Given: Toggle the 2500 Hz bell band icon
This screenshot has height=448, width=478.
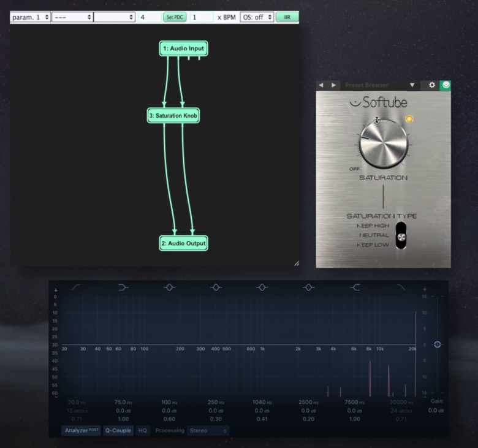Looking at the screenshot, I should click(x=308, y=287).
